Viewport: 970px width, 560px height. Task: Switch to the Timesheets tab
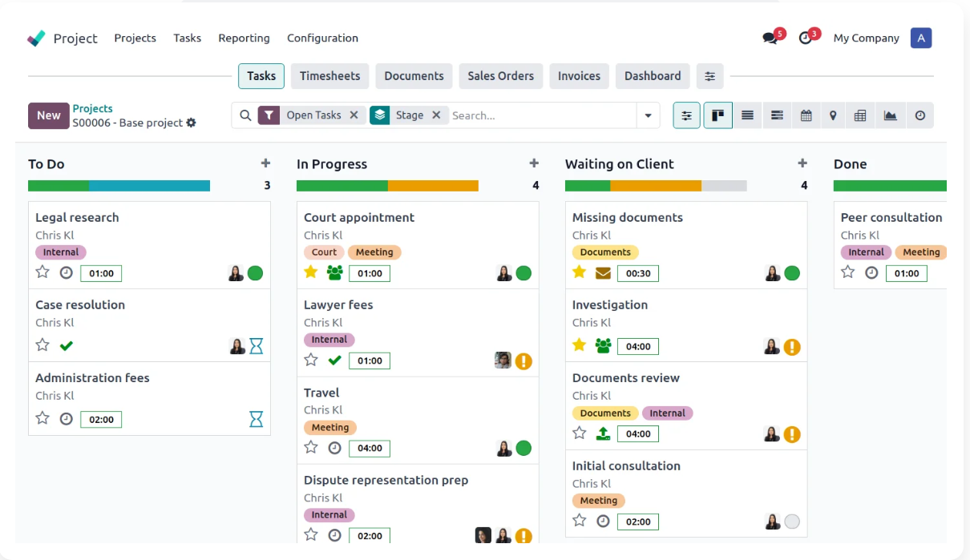click(329, 76)
